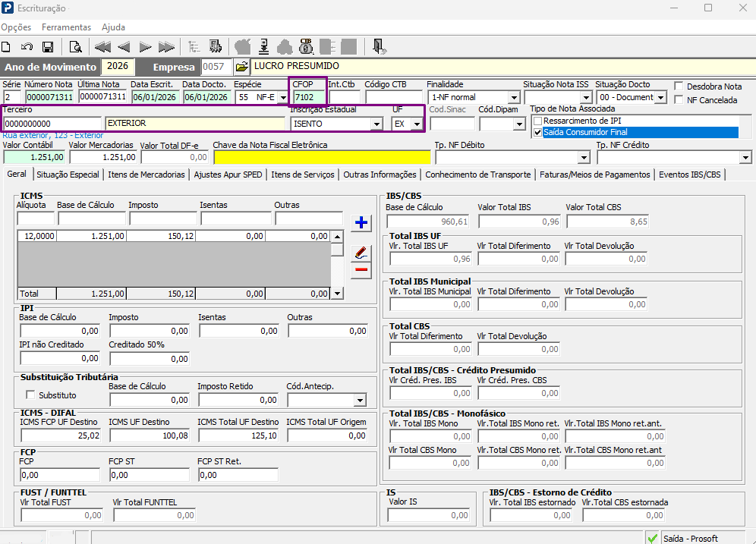Image resolution: width=756 pixels, height=544 pixels.
Task: Toggle the Substituto checkbox
Action: click(x=30, y=395)
